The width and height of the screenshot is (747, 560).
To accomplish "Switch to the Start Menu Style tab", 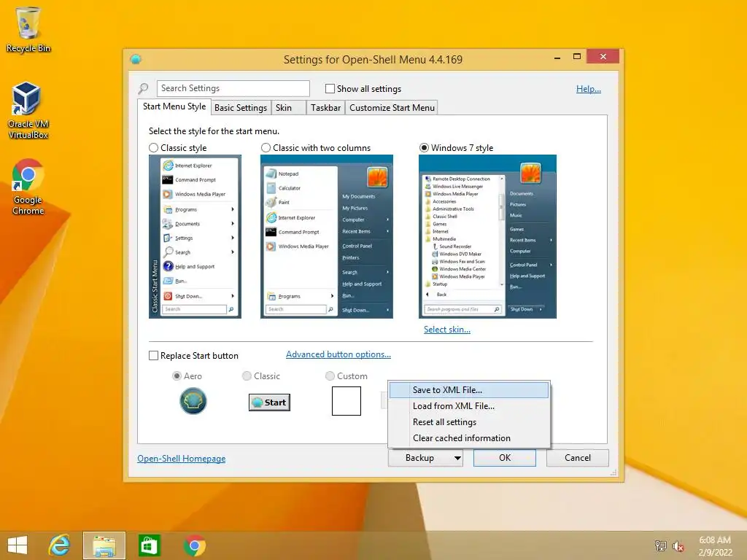I will click(x=174, y=106).
